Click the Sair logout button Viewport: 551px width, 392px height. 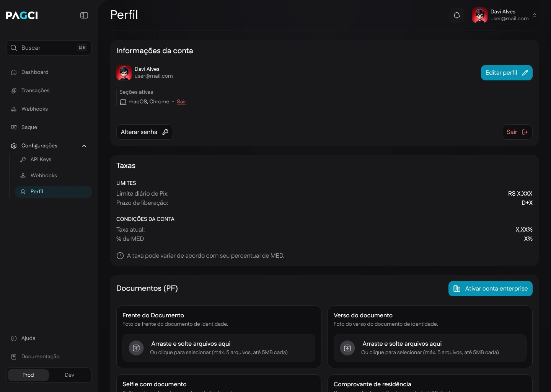[517, 132]
